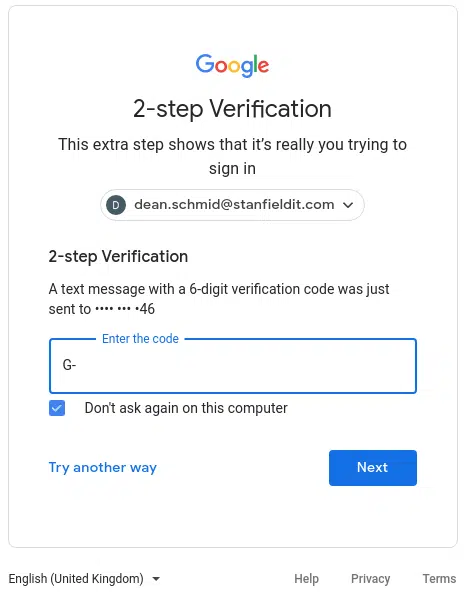This screenshot has height=605, width=469.
Task: Click the round D avatar icon
Action: (x=116, y=205)
